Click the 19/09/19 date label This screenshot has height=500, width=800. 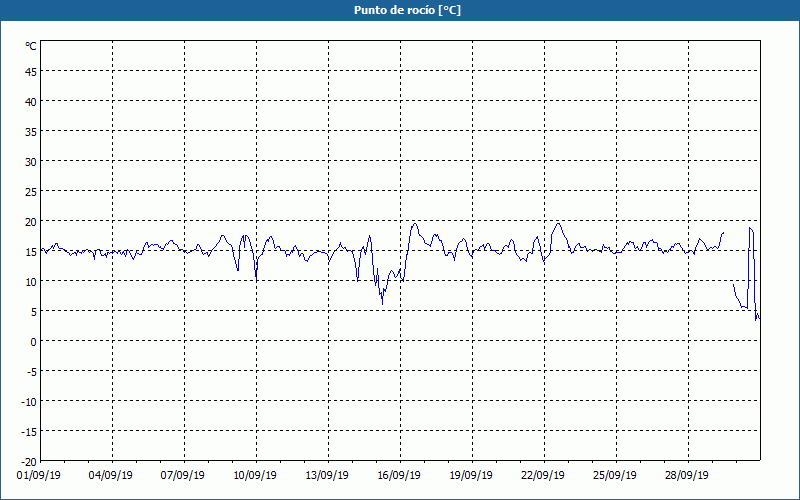(x=471, y=475)
